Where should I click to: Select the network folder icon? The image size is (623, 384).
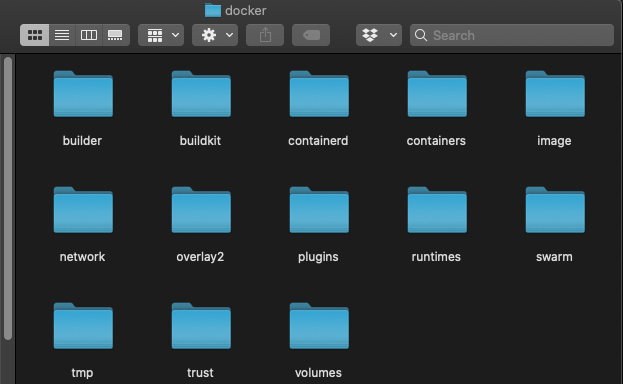[83, 210]
